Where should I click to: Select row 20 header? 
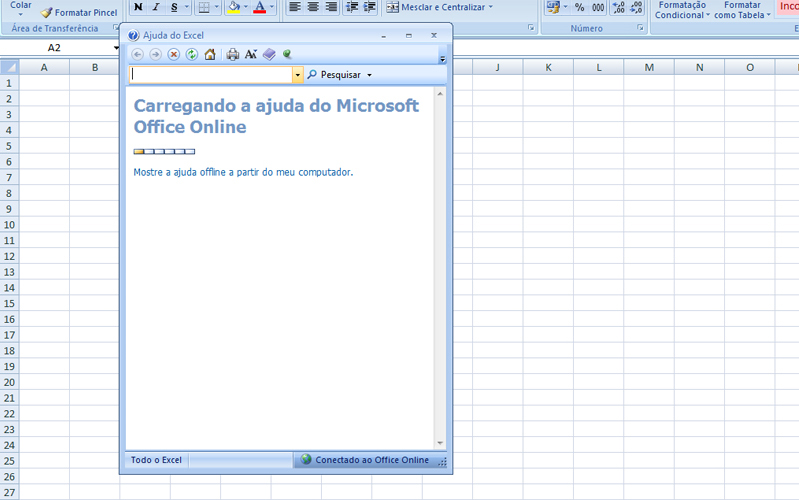coord(9,382)
